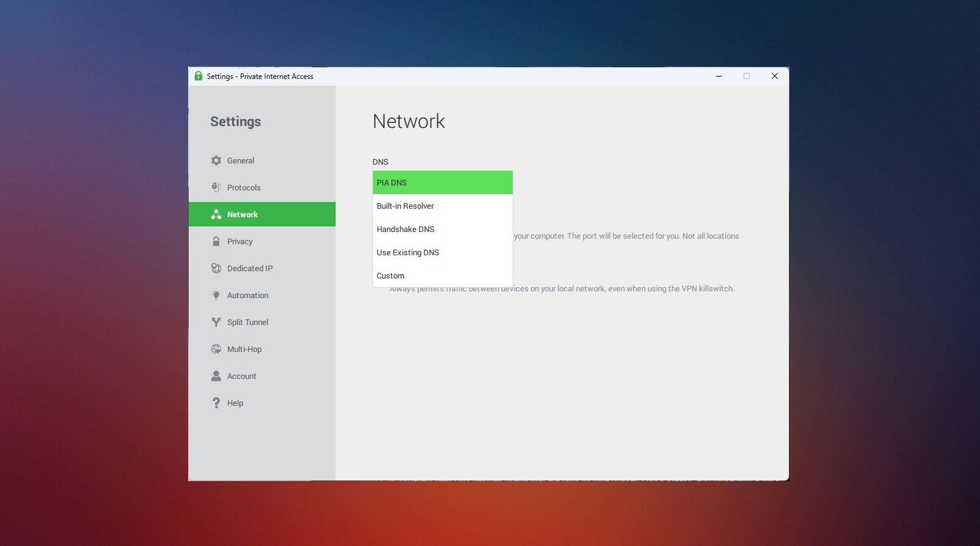980x546 pixels.
Task: Open the Help section
Action: 262,403
